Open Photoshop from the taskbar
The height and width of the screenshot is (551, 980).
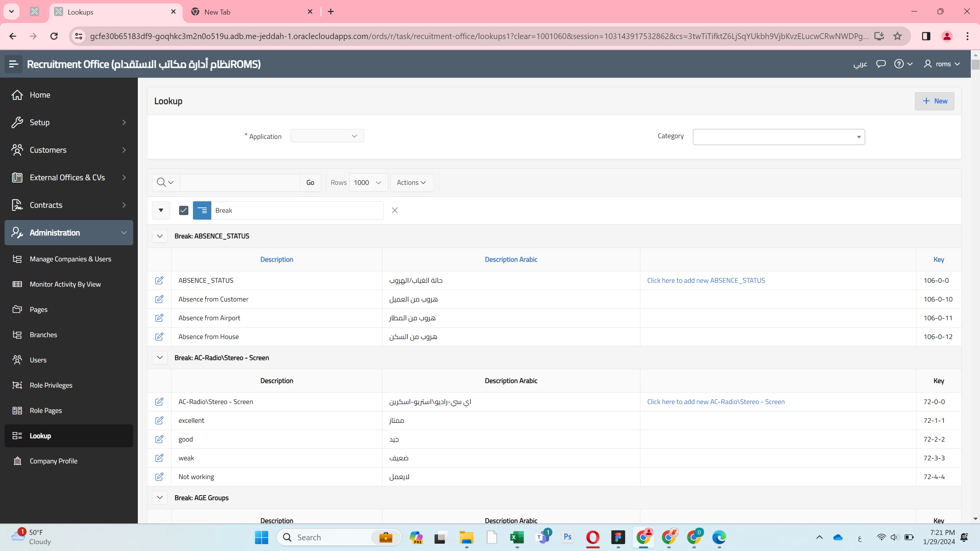[x=568, y=537]
